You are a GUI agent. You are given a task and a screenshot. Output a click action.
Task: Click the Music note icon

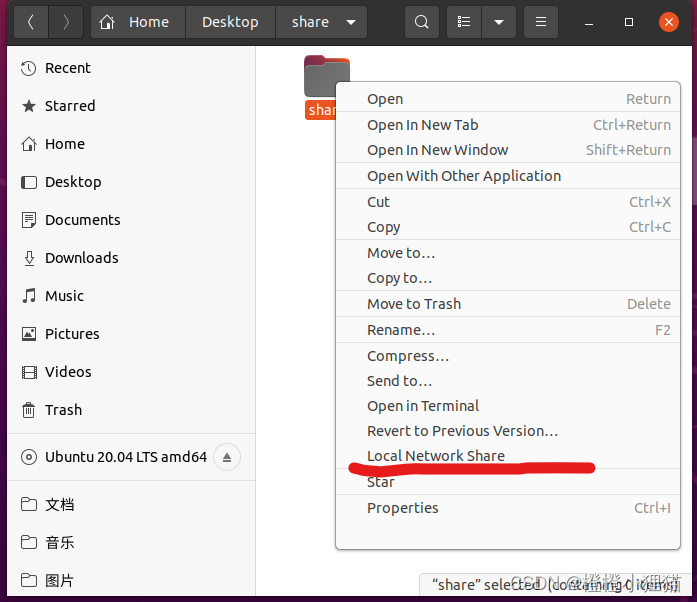[x=29, y=296]
